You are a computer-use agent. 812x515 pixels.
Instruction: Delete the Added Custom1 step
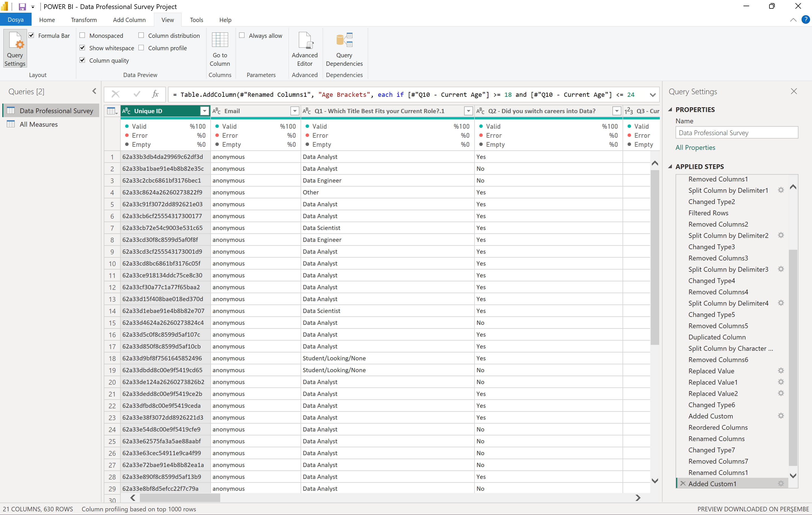pos(683,484)
